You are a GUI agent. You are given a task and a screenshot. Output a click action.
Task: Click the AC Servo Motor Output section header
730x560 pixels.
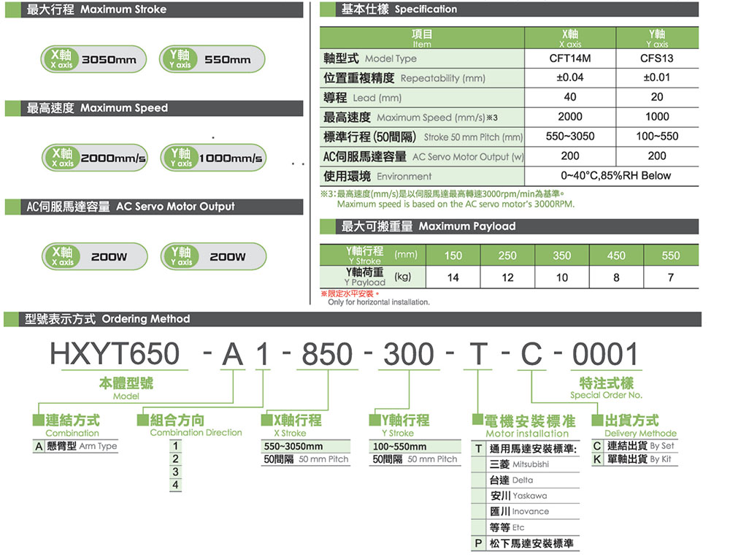(x=154, y=207)
